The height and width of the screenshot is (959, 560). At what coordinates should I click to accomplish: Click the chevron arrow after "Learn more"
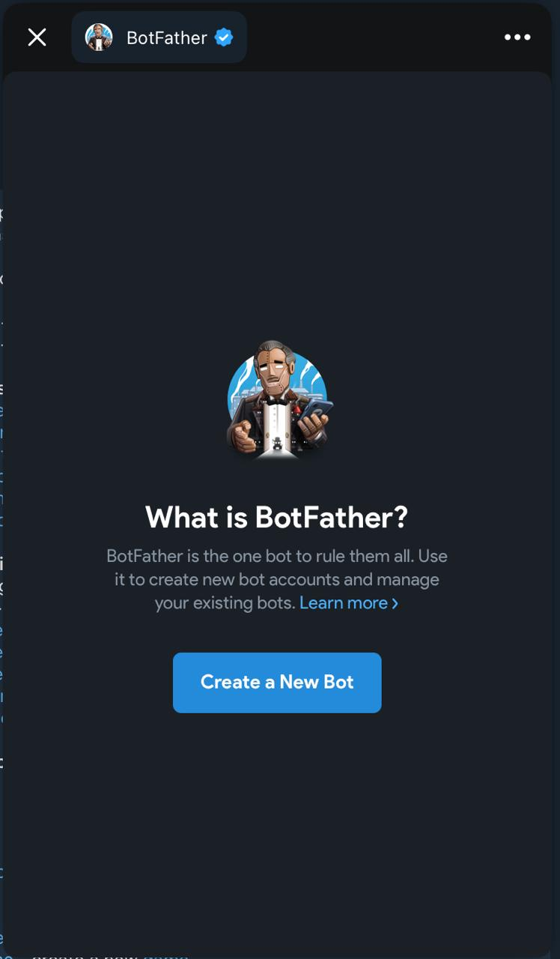click(395, 603)
